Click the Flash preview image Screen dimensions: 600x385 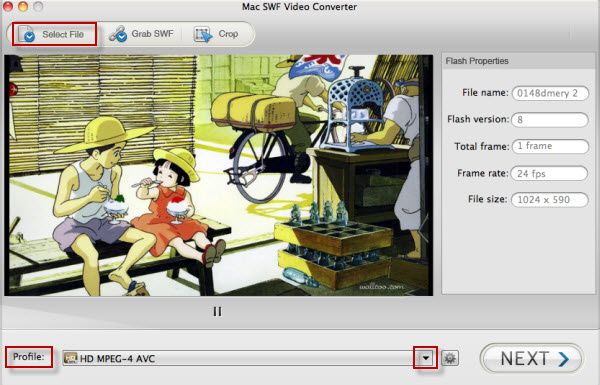pyautogui.click(x=218, y=175)
